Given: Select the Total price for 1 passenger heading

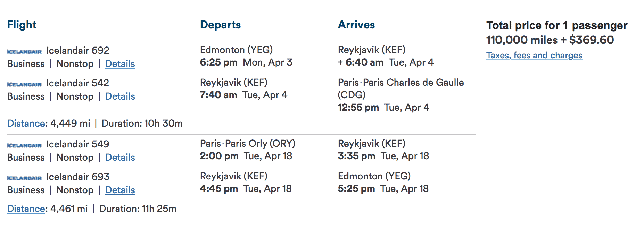Looking at the screenshot, I should 557,25.
